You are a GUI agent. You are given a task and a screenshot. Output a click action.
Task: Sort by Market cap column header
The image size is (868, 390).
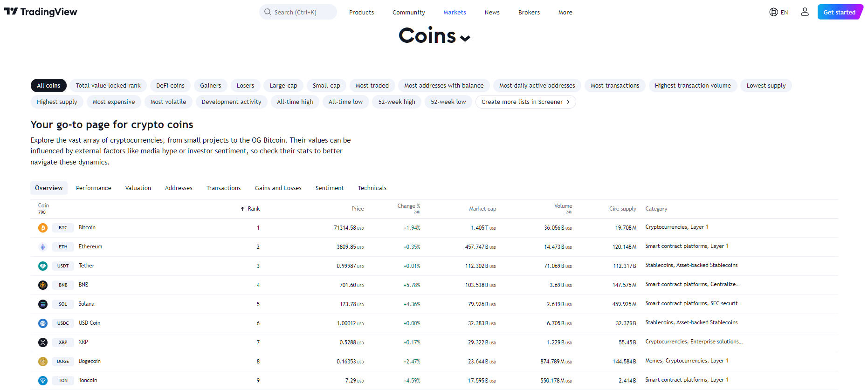pos(482,209)
